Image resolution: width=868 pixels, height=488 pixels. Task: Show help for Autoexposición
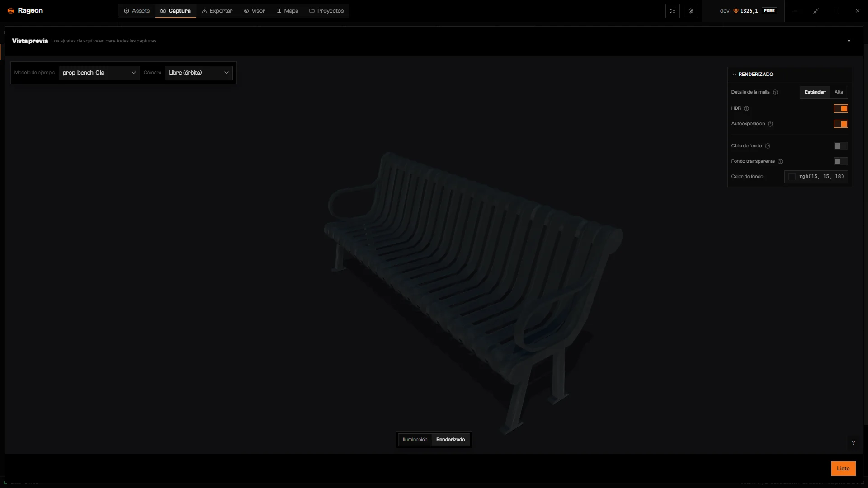[x=770, y=124]
